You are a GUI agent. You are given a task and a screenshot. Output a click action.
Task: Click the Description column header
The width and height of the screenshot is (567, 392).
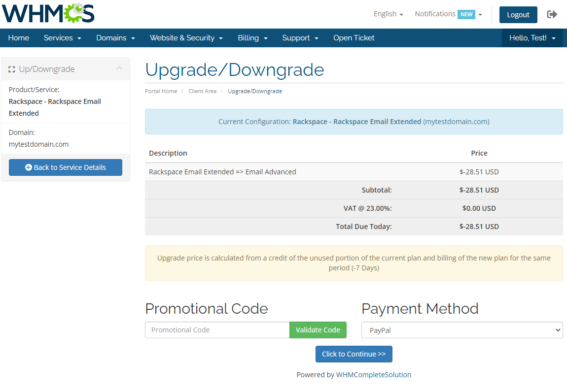pyautogui.click(x=168, y=153)
